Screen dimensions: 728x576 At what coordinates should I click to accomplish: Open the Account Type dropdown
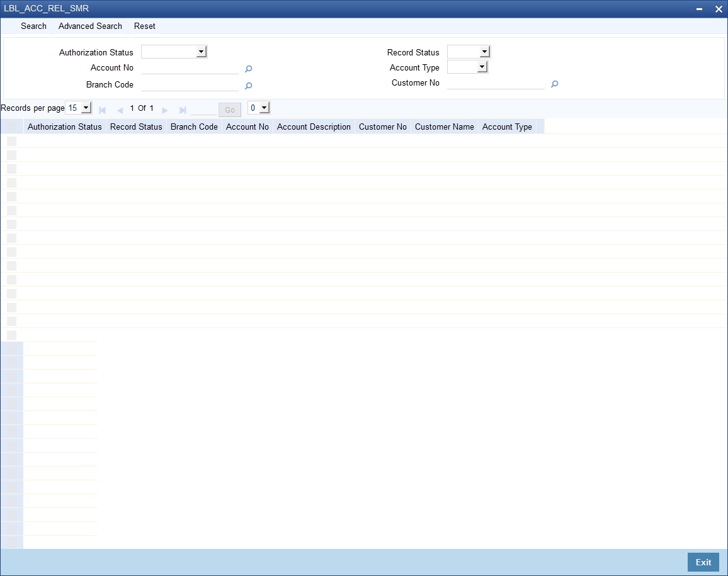click(467, 67)
